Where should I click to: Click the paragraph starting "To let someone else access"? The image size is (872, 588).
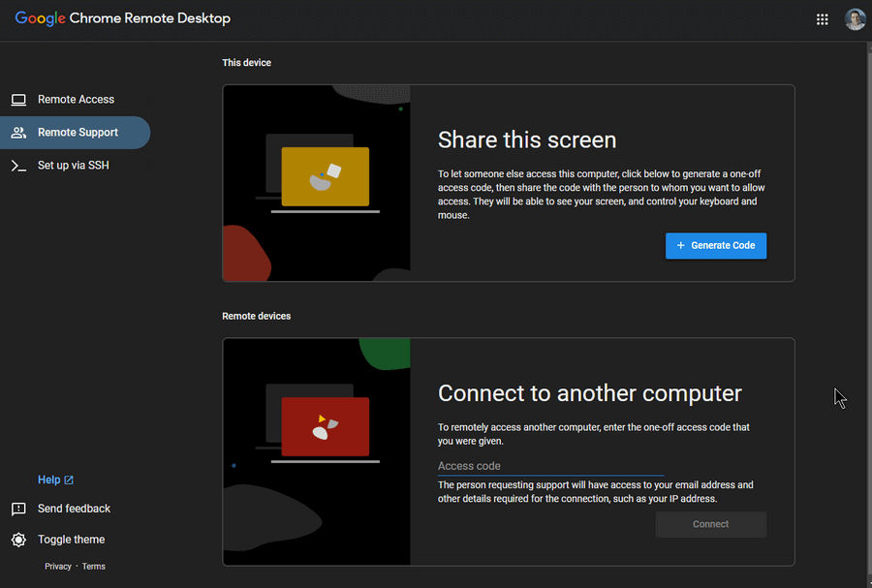[601, 195]
